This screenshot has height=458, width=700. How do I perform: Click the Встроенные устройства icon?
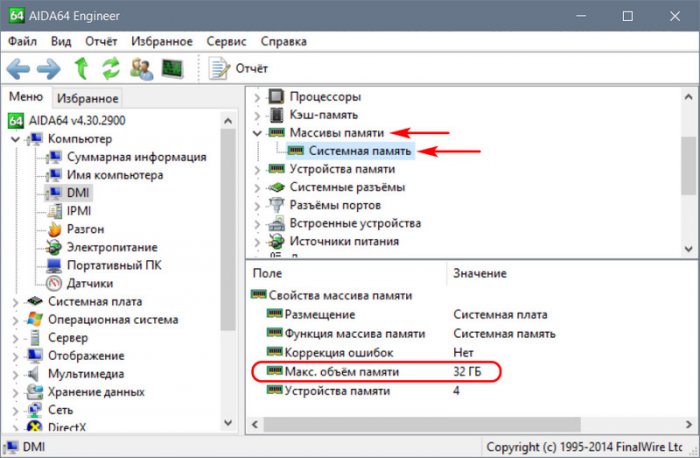coord(276,223)
